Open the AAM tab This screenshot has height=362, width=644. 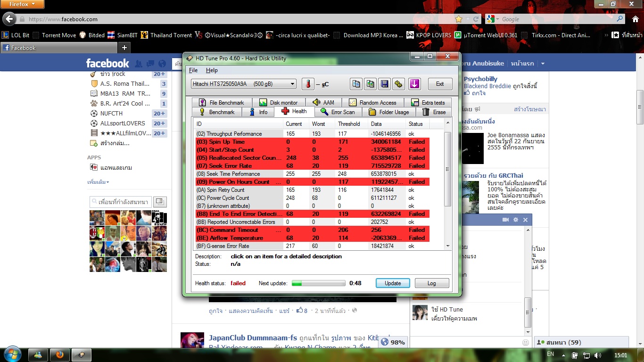click(323, 103)
